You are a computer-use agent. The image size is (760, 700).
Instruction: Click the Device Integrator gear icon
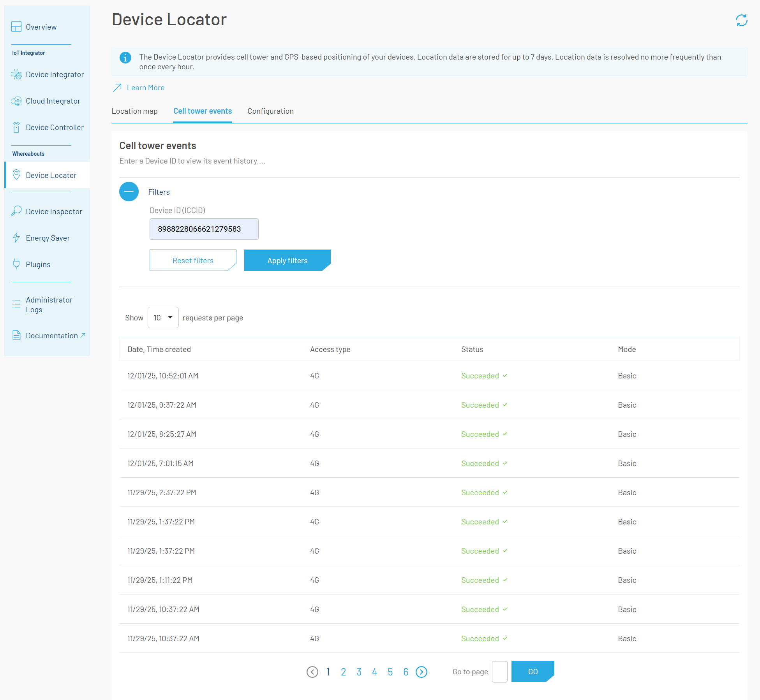(x=16, y=74)
